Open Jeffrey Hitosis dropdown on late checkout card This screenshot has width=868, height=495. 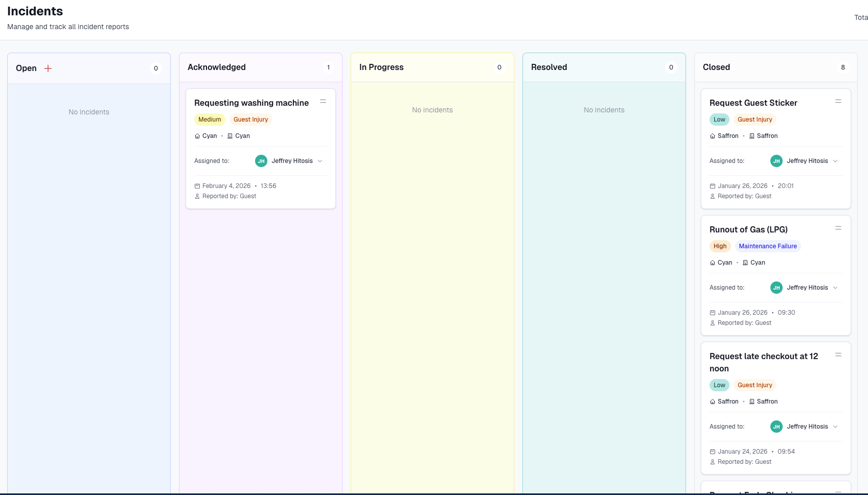tap(836, 427)
